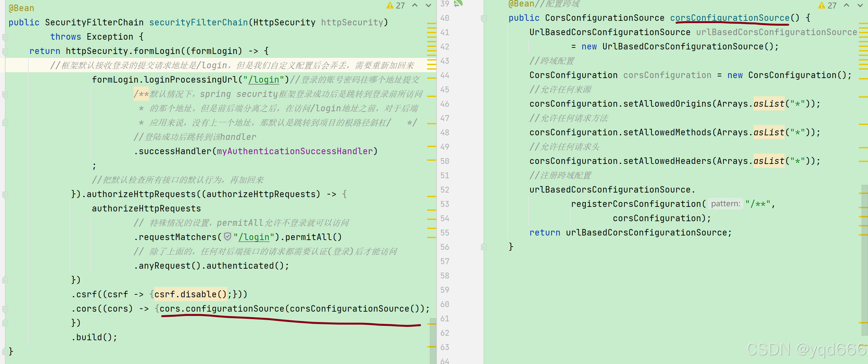Click "/login" link inside requestMatchers
Image resolution: width=868 pixels, height=364 pixels.
pyautogui.click(x=254, y=237)
